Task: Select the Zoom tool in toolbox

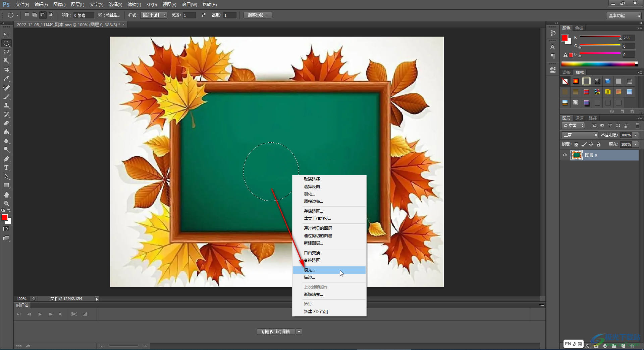Action: (6, 204)
